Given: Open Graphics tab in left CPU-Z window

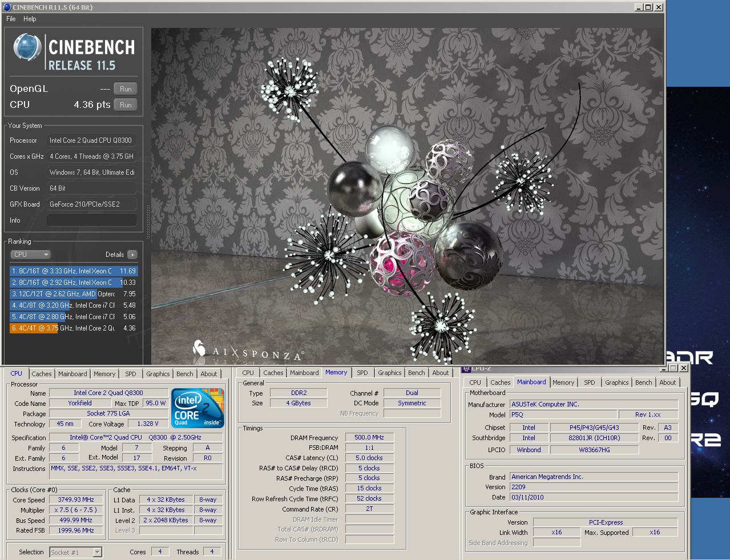Looking at the screenshot, I should click(x=158, y=374).
